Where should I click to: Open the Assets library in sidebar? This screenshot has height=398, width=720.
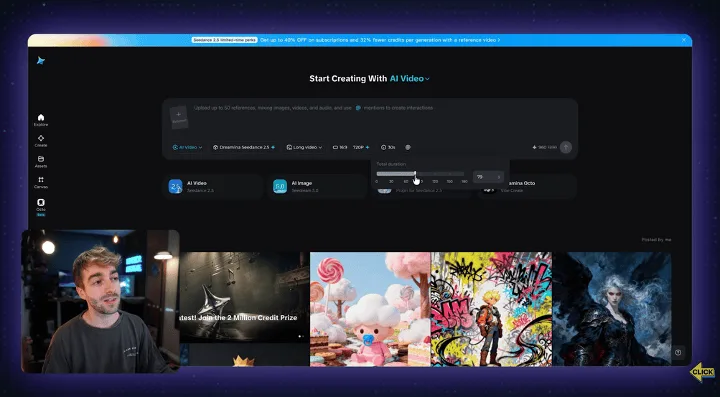[41, 162]
